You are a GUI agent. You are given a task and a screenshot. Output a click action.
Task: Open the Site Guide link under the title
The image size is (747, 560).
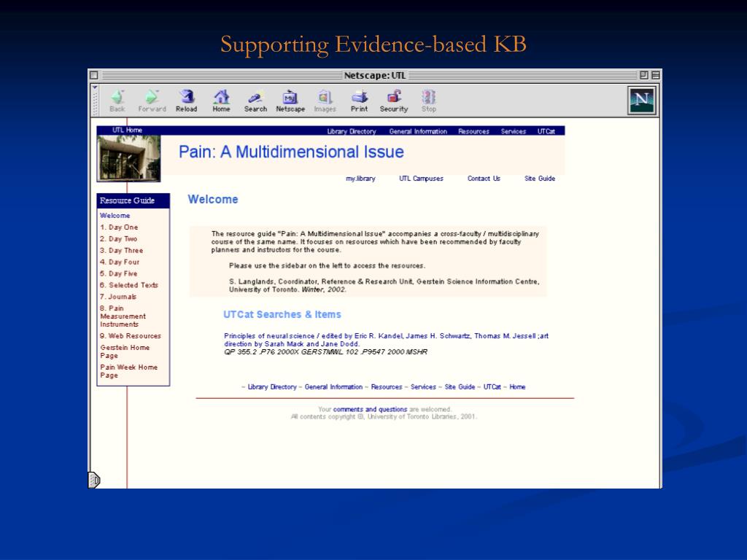point(540,179)
